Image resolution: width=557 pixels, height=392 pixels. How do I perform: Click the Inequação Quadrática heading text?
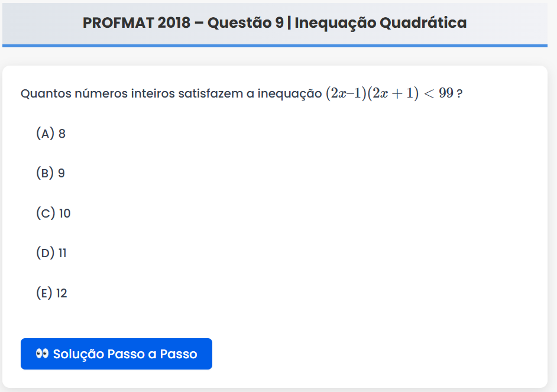point(380,23)
